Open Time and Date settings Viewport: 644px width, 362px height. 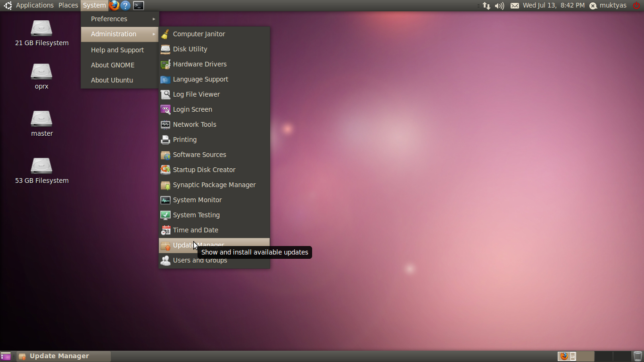click(215, 230)
